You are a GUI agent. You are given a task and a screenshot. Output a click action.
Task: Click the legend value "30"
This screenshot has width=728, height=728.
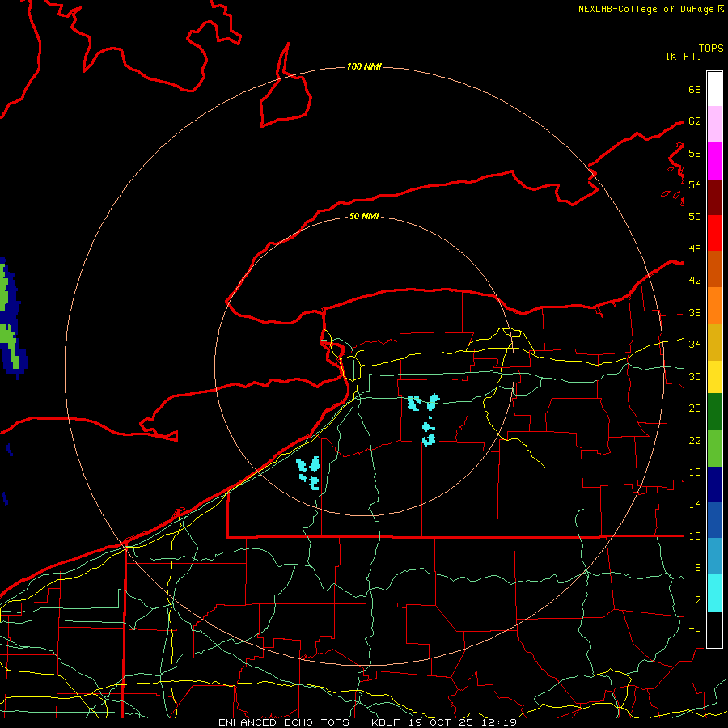pos(695,376)
